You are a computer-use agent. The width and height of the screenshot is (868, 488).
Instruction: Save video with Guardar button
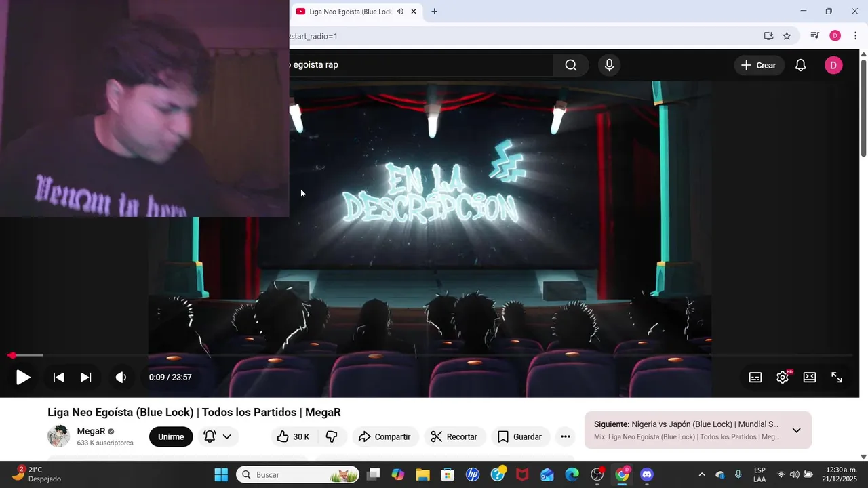[x=519, y=436]
